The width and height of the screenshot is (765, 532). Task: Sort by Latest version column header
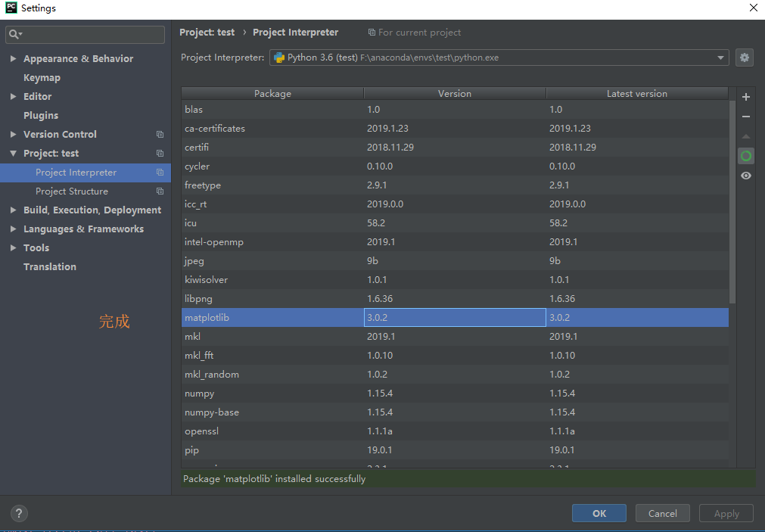(x=637, y=94)
